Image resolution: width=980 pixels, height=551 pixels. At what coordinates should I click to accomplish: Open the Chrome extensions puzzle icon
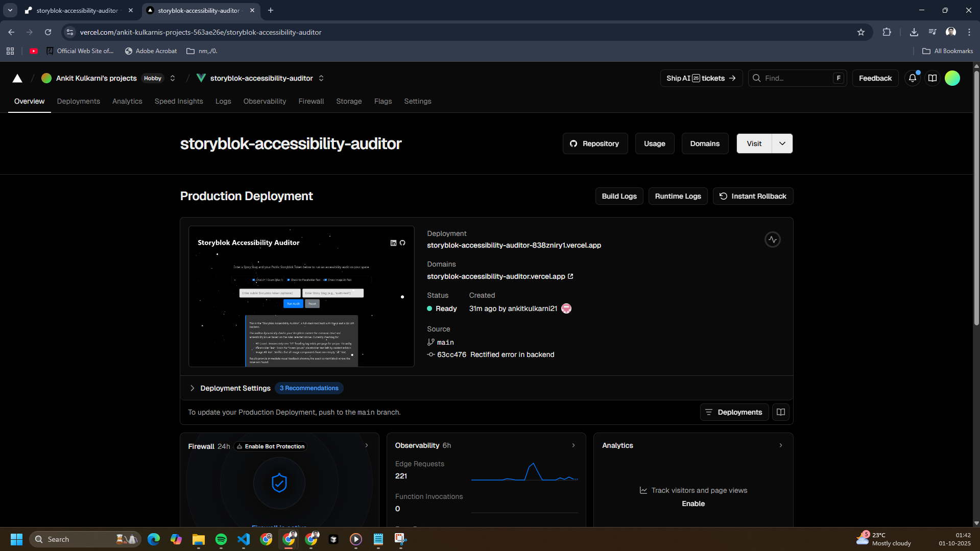tap(887, 32)
